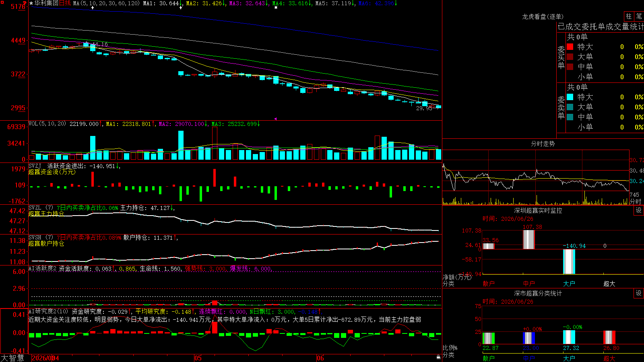Image resolution: width=644 pixels, height=362 pixels.
Task: Click the star icon before 华利集团
Action: click(31, 3)
